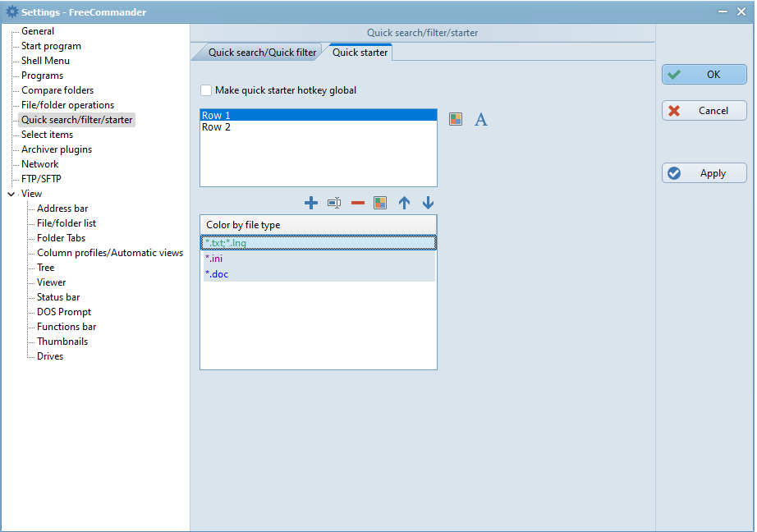
Task: Open Viewer settings page
Action: click(52, 282)
